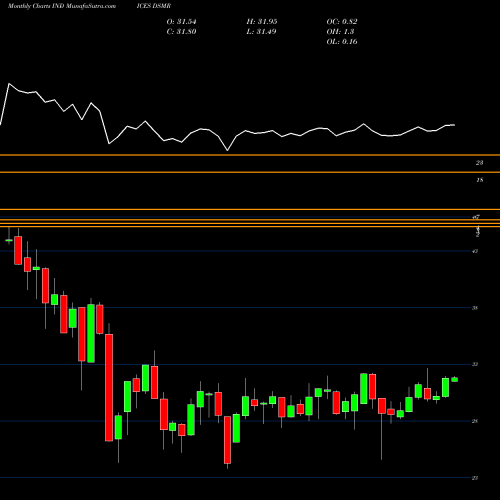The image size is (500, 500).
Task: Click the '18' axis label
Action: [480, 180]
